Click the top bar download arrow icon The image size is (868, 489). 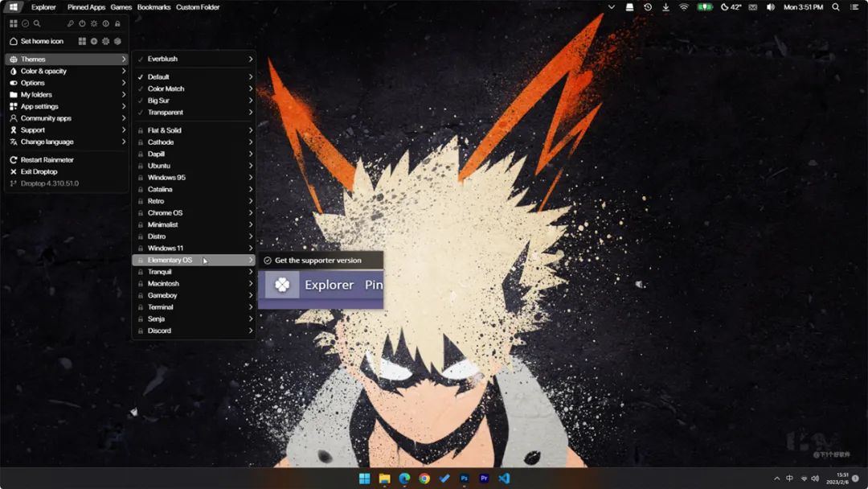click(666, 7)
